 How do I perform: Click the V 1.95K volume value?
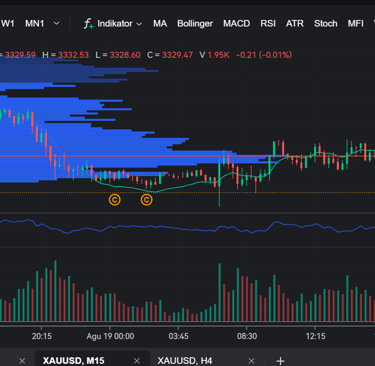[215, 55]
